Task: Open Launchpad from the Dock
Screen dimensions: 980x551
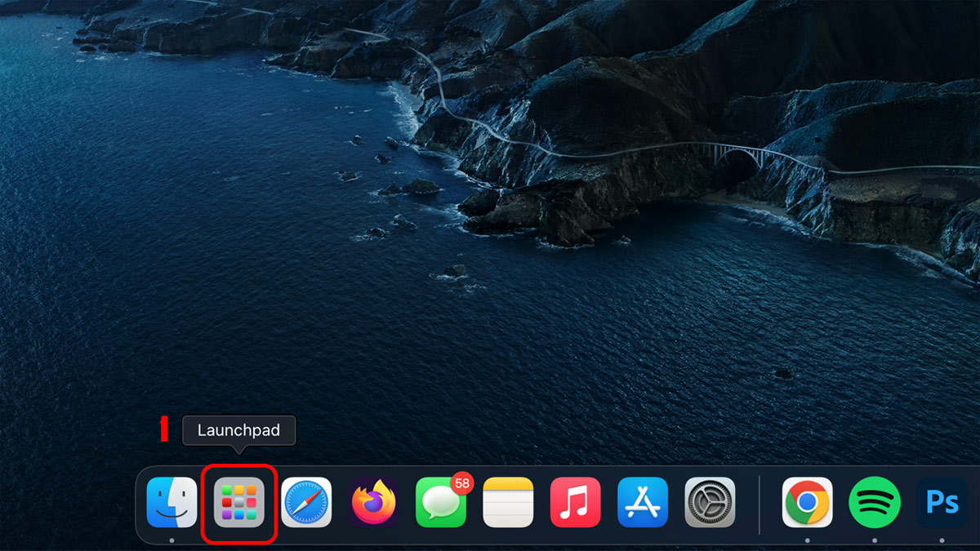Action: coord(238,503)
